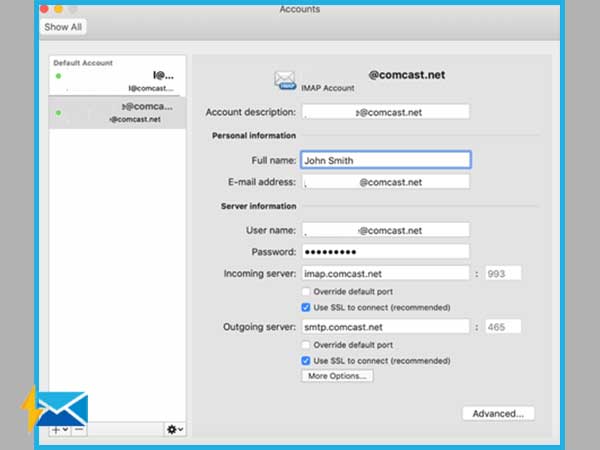This screenshot has width=600, height=450.
Task: Click the yellow minimize window button
Action: [x=59, y=8]
